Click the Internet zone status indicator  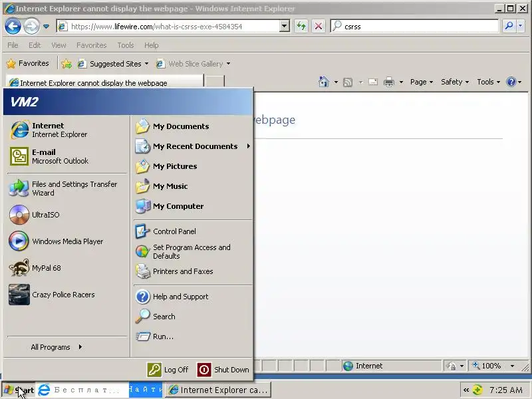point(392,366)
